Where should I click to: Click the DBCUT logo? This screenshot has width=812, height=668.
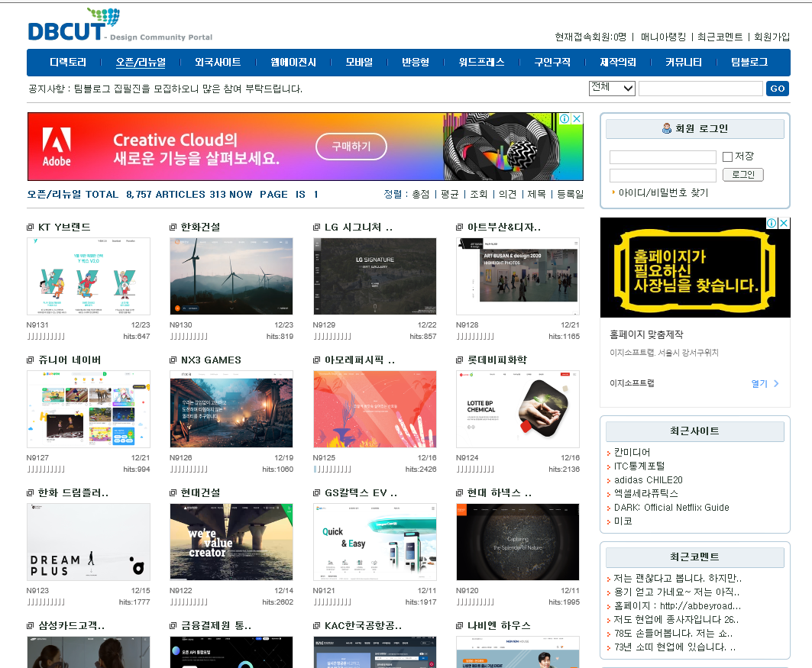(x=73, y=25)
